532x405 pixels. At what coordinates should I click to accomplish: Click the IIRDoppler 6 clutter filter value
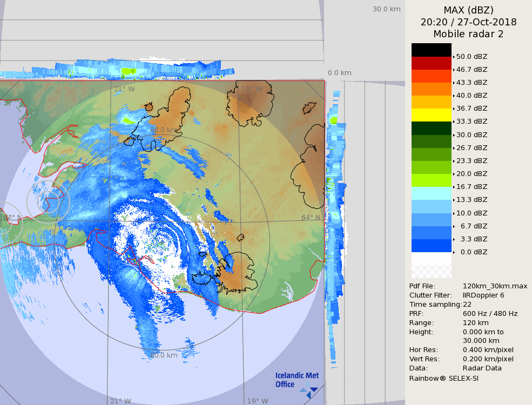coord(483,295)
